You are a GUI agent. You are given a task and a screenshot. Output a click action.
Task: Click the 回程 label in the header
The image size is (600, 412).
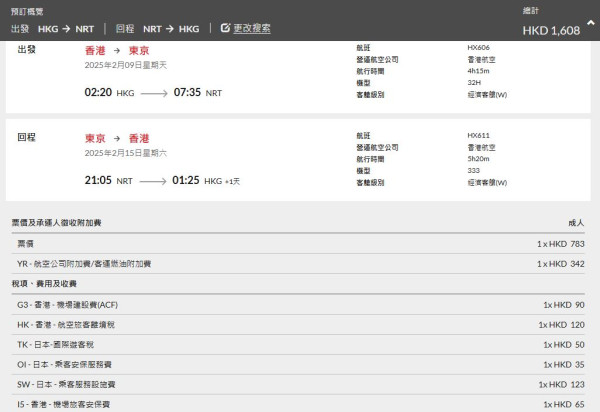click(125, 29)
